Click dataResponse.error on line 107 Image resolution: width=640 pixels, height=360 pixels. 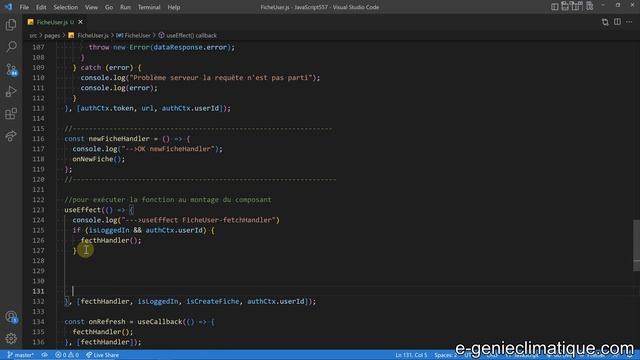(190, 47)
